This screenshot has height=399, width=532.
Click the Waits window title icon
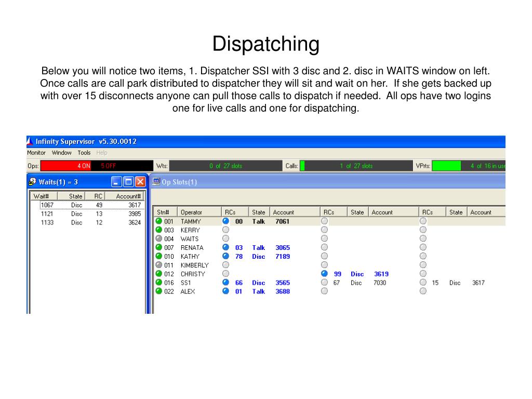(x=33, y=182)
